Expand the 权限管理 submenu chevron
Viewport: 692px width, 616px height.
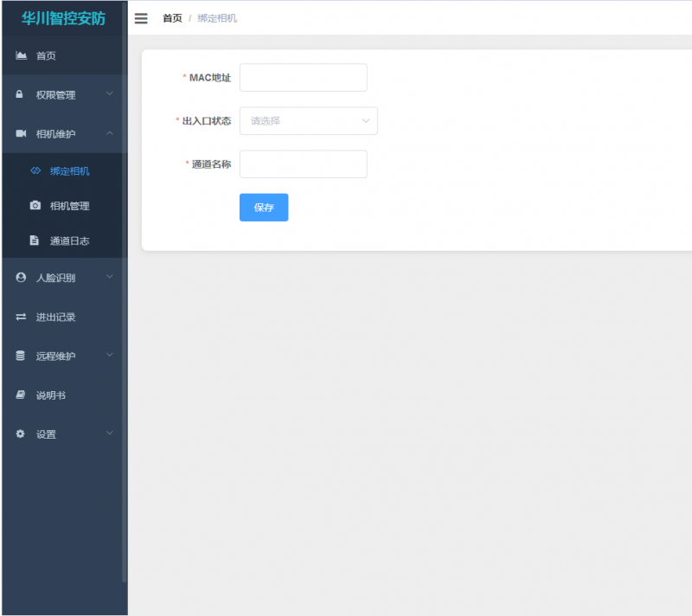click(x=110, y=93)
